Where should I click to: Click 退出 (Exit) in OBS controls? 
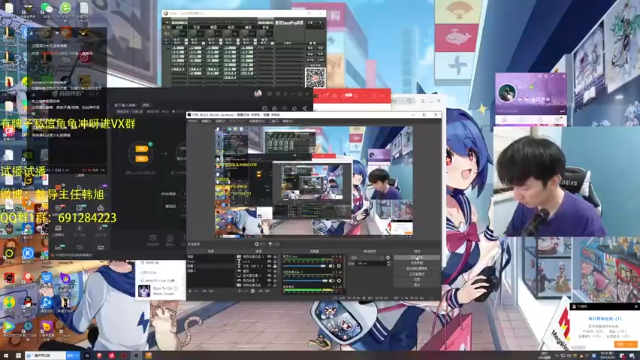pyautogui.click(x=417, y=284)
